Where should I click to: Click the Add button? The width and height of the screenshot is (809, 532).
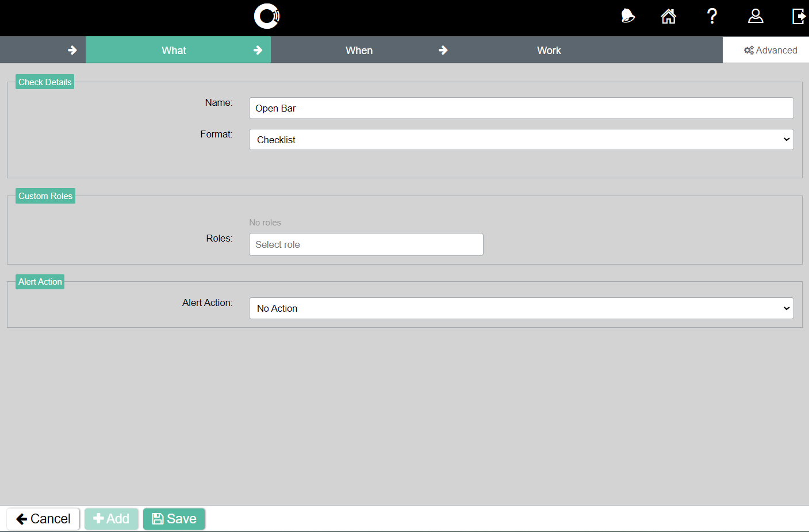[112, 519]
